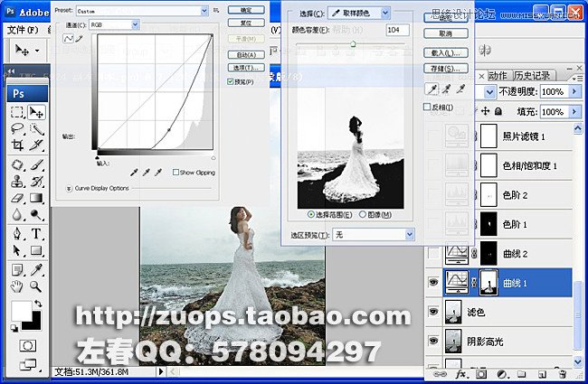Image resolution: width=588 pixels, height=384 pixels.
Task: Select the Notes tool
Action: (x=17, y=270)
